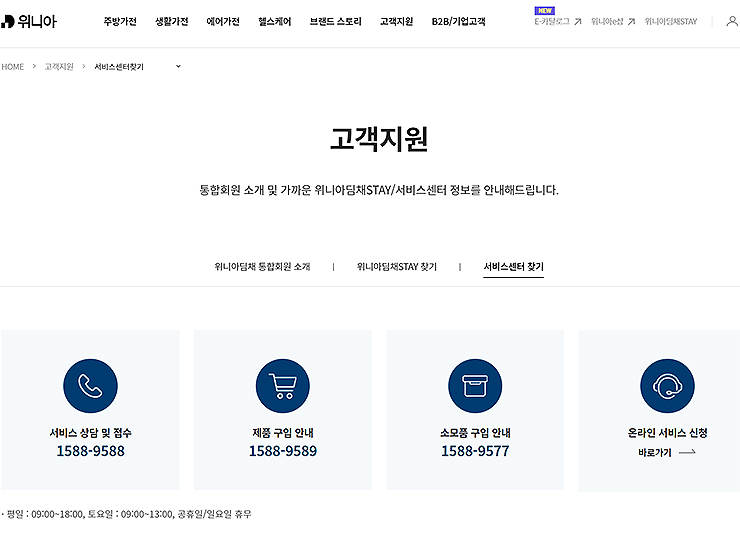Click the 제품 구입 안내 label
Image resolution: width=740 pixels, height=549 pixels.
point(283,433)
